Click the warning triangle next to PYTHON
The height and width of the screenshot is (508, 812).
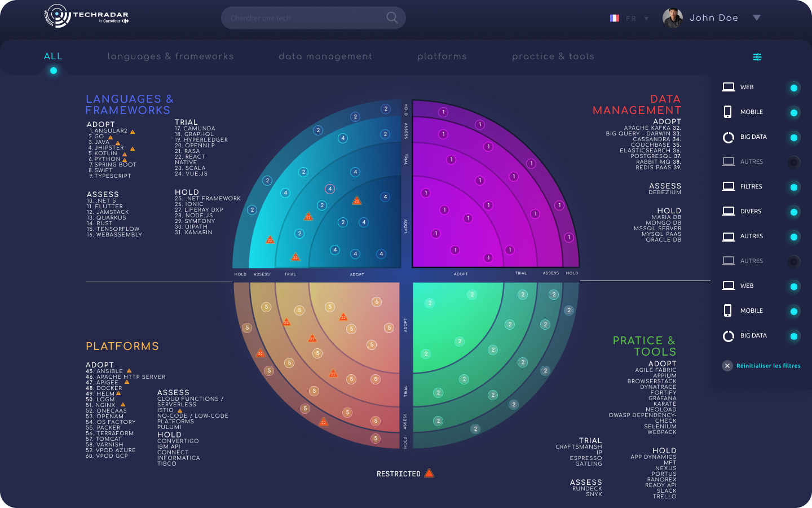click(125, 160)
